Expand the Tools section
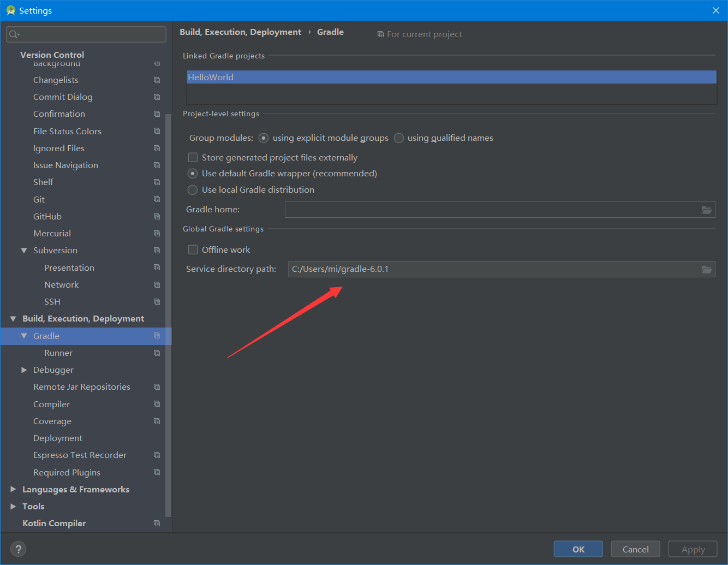The image size is (728, 565). (13, 507)
